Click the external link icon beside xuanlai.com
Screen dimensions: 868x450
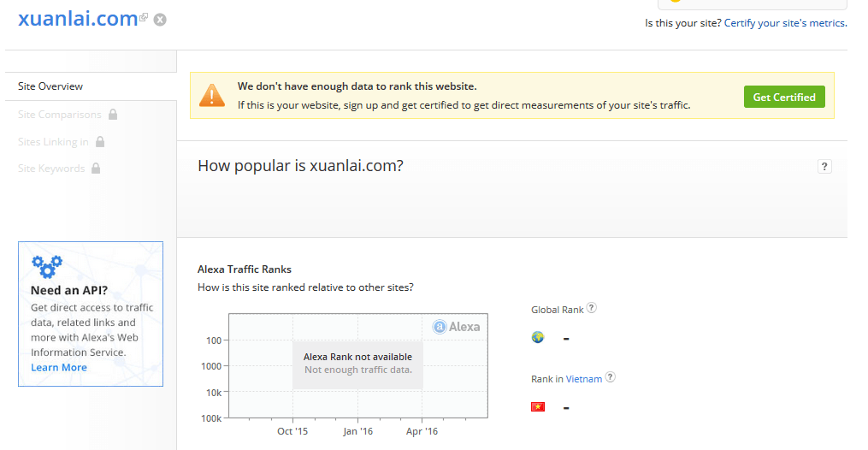click(144, 17)
